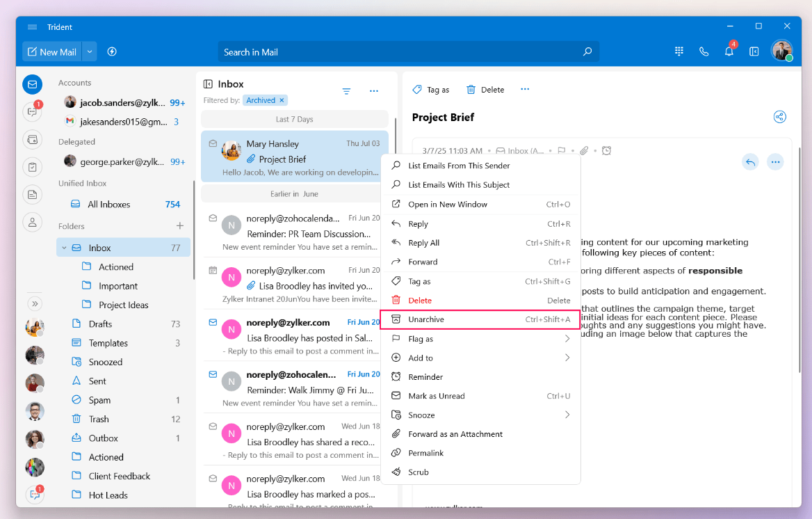Open the Client Feedback folder
Image resolution: width=812 pixels, height=519 pixels.
coord(124,476)
